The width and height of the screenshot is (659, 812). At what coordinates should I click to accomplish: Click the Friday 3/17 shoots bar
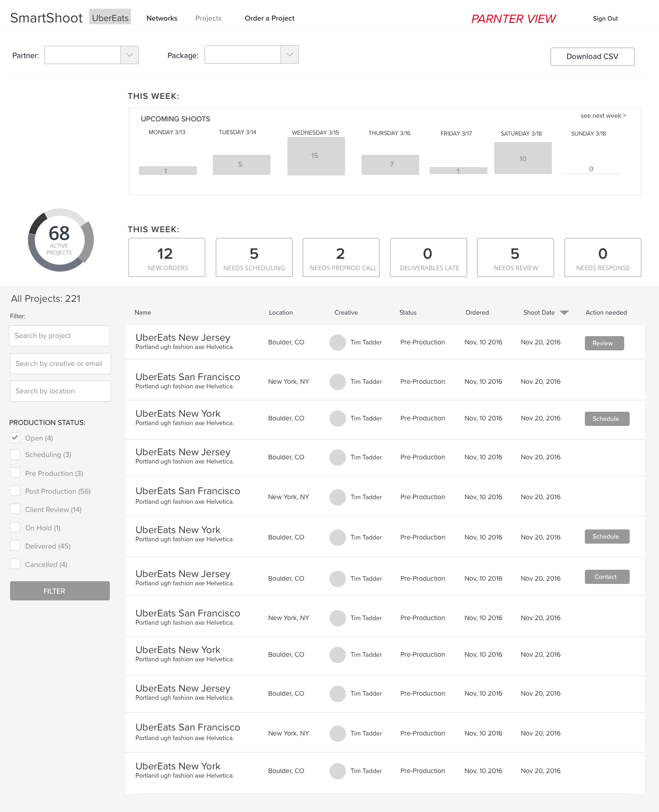pyautogui.click(x=459, y=170)
